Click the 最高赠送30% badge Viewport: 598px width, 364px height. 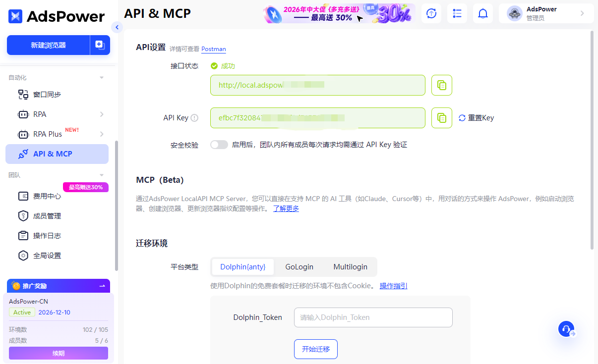coord(86,187)
